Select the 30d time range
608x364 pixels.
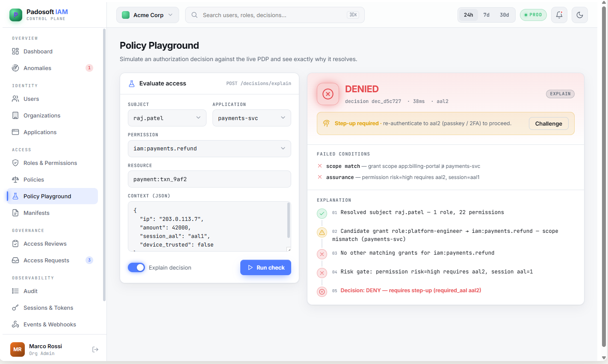point(505,15)
